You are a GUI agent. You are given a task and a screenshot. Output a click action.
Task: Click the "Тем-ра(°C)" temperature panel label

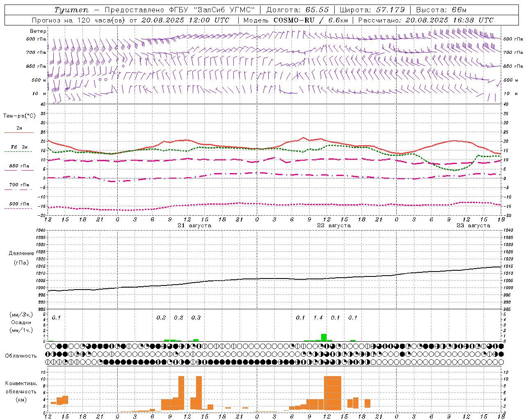tap(19, 116)
